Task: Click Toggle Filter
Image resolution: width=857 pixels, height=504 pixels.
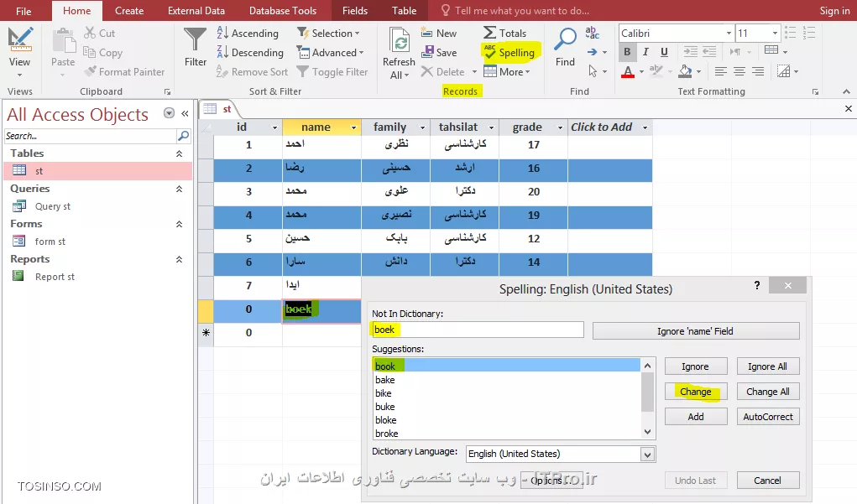Action: pyautogui.click(x=333, y=71)
